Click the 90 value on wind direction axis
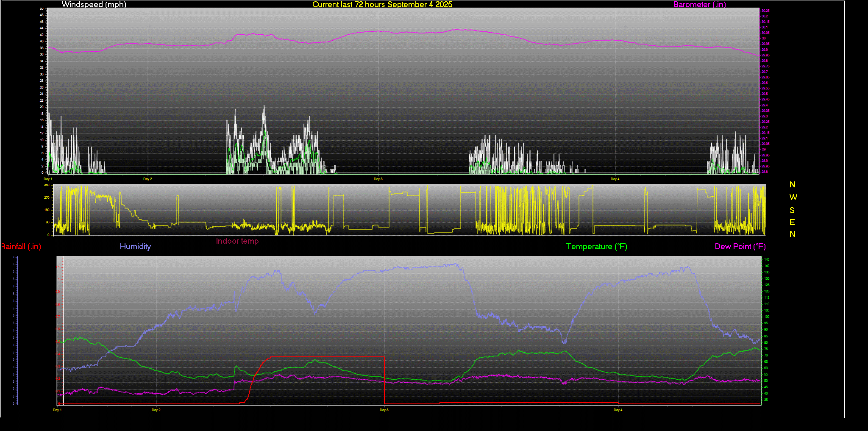The image size is (868, 431). tap(47, 222)
